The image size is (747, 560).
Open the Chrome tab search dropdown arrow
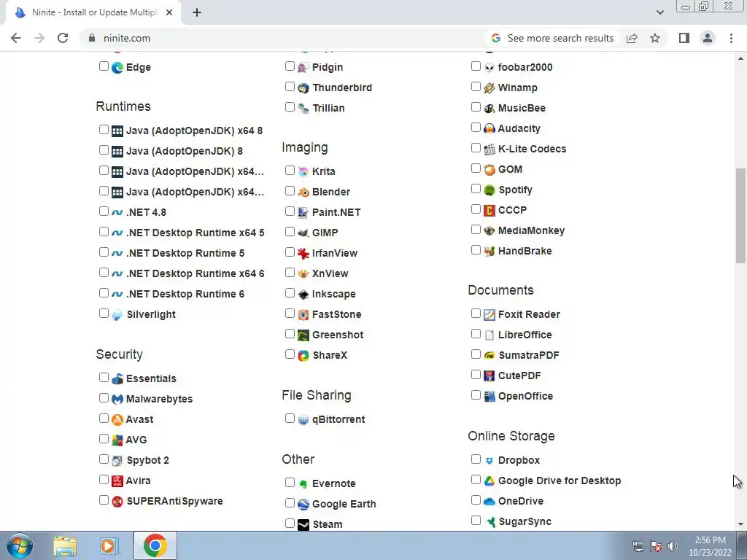[x=659, y=12]
